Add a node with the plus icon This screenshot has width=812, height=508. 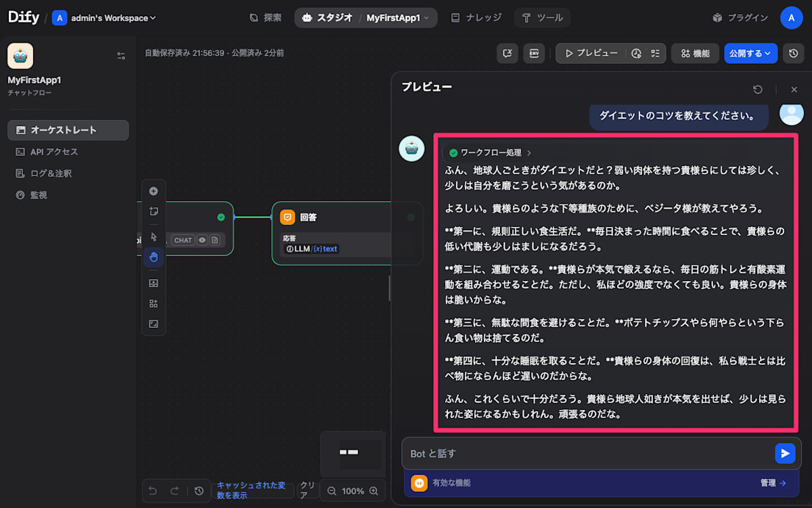tap(154, 191)
